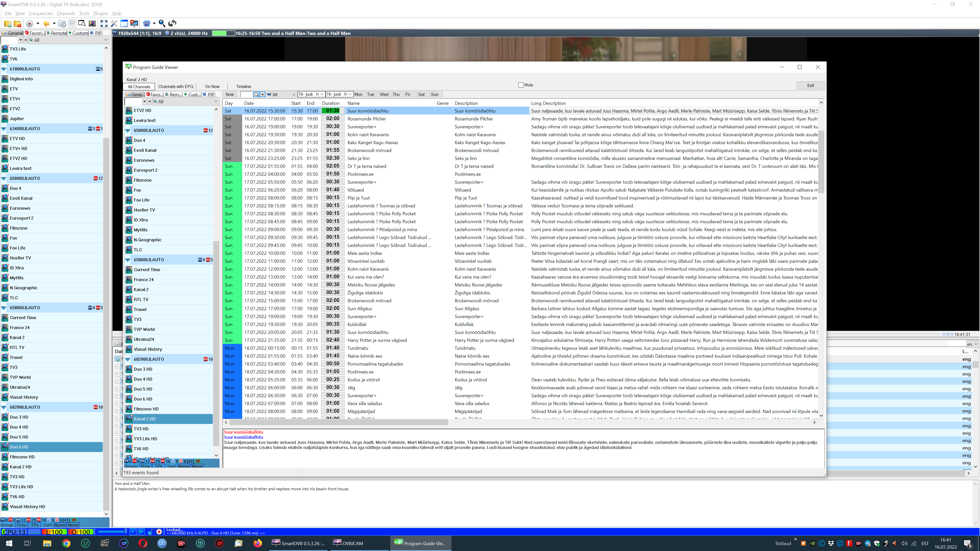Click the Exit button in Program Guide Viewer
The height and width of the screenshot is (551, 980).
pyautogui.click(x=810, y=85)
